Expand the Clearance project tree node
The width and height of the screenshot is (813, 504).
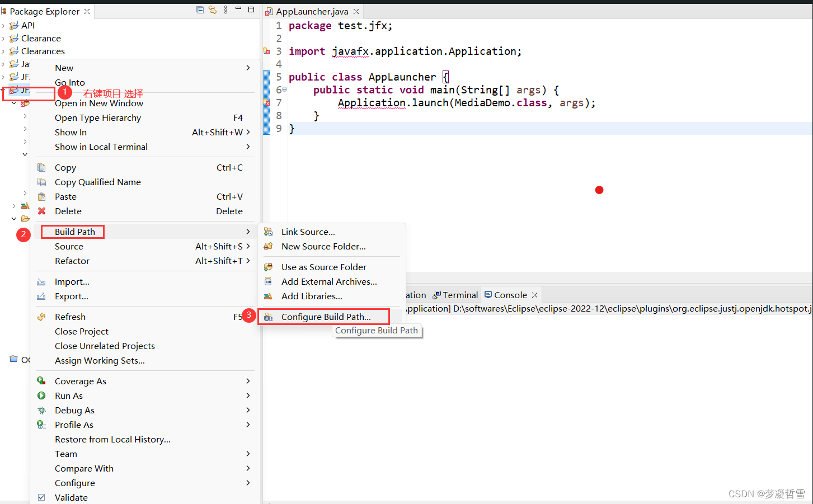(3, 39)
